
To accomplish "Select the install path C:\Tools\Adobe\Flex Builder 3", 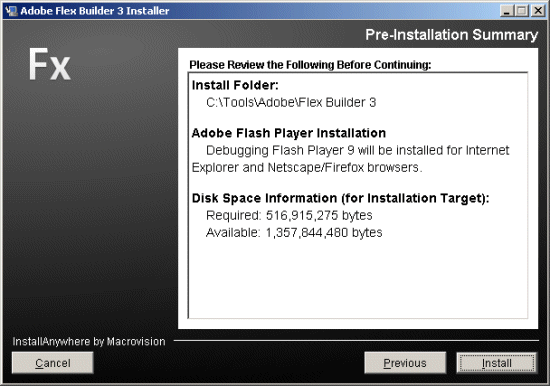I will 291,102.
